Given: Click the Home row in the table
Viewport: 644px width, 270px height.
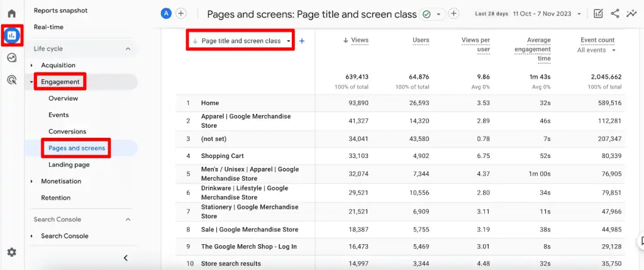Looking at the screenshot, I should pos(401,103).
